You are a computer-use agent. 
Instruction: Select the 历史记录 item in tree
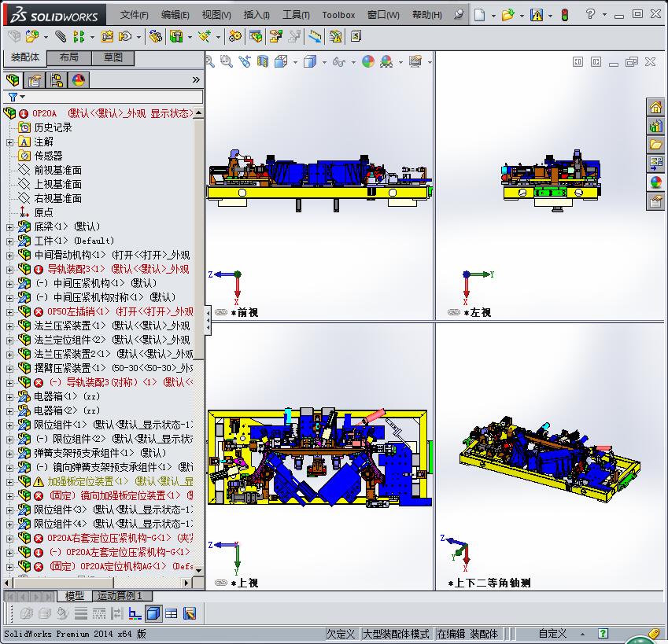pos(53,127)
